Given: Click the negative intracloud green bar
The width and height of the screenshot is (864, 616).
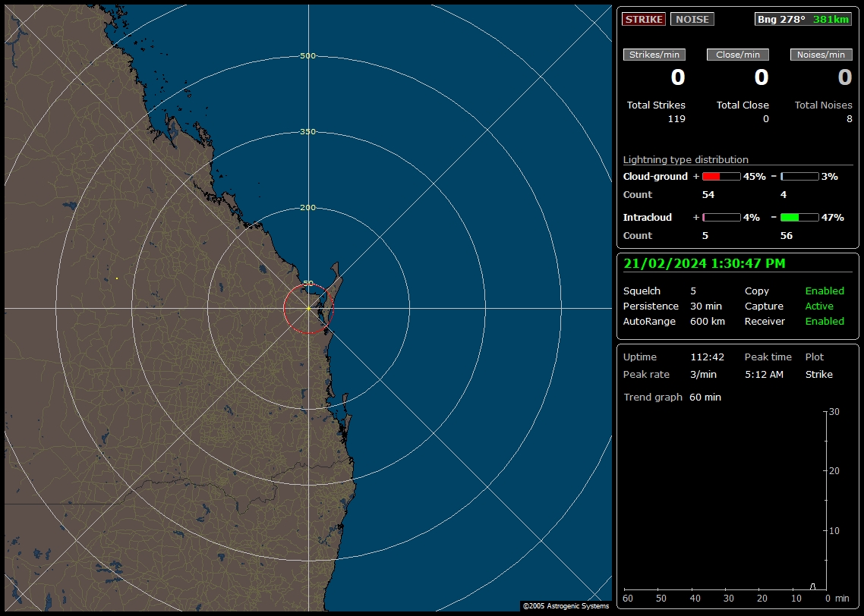Looking at the screenshot, I should (x=799, y=218).
